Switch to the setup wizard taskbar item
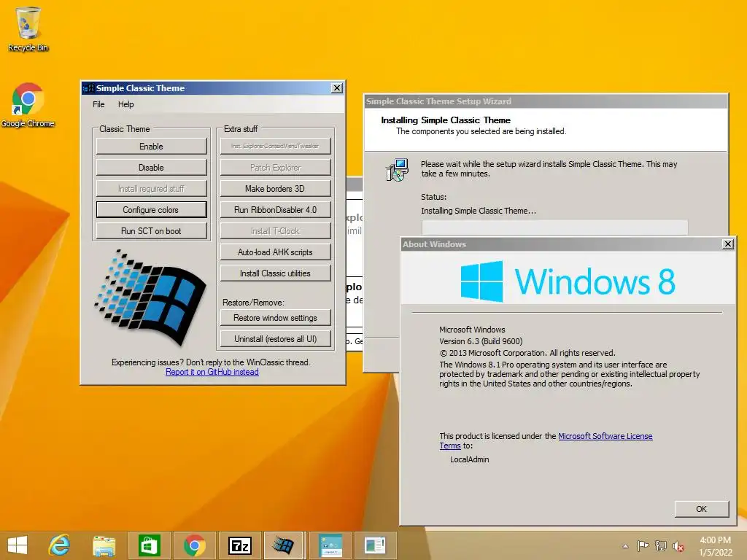Image resolution: width=747 pixels, height=560 pixels. pos(330,545)
